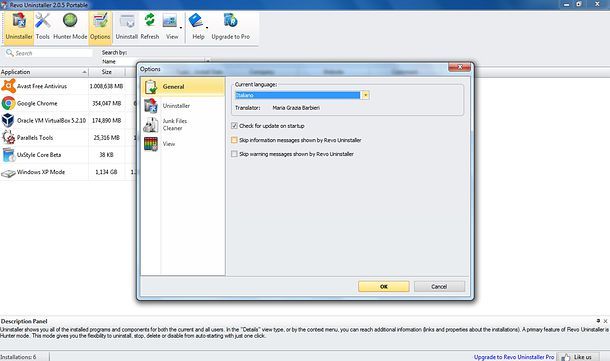Select the Google Chrome icon in list
Screen dimensions: 610x361
8,103
